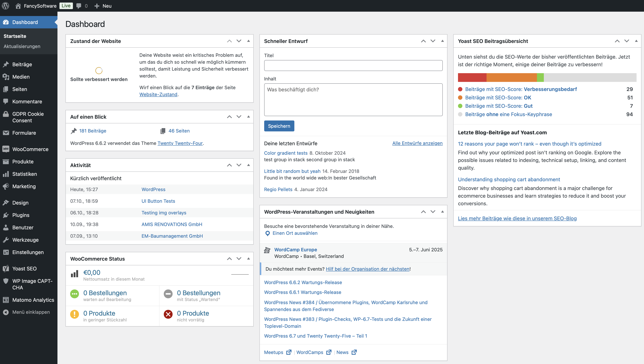The image size is (644, 364).
Task: Click the Matomo Analytics icon
Action: point(6,300)
